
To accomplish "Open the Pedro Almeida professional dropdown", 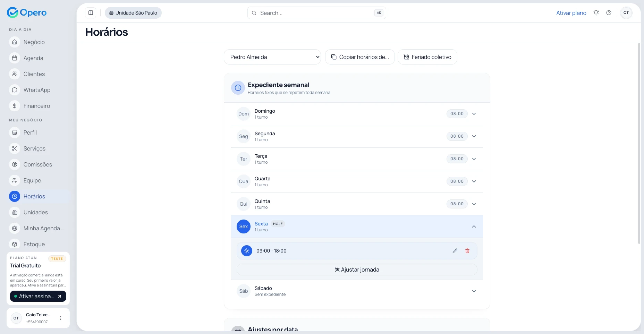I will [272, 57].
